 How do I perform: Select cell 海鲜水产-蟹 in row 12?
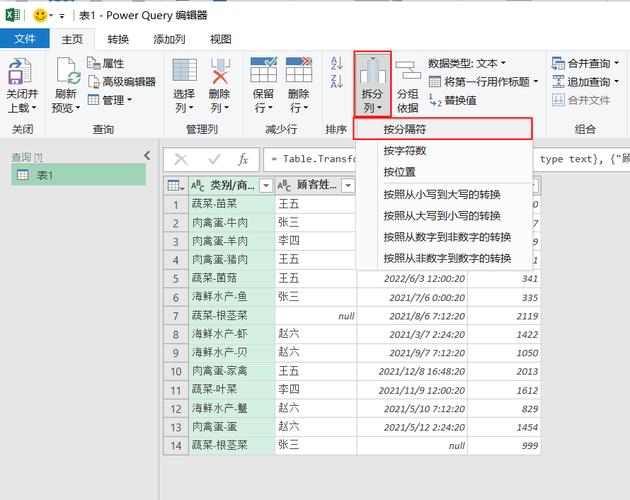pyautogui.click(x=232, y=409)
